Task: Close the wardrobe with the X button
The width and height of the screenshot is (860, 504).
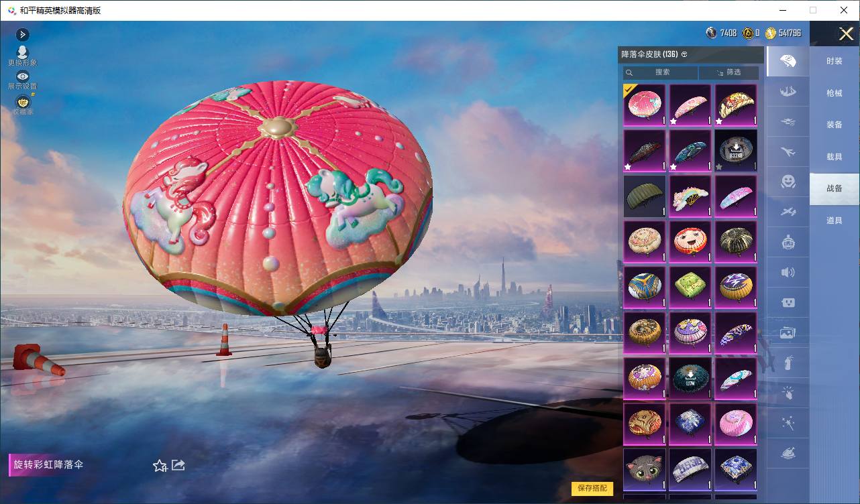Action: (846, 34)
